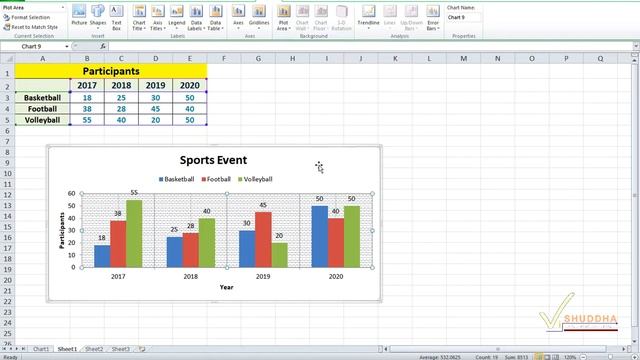Select the Basketball row label cell
This screenshot has width=640, height=360.
(x=42, y=98)
